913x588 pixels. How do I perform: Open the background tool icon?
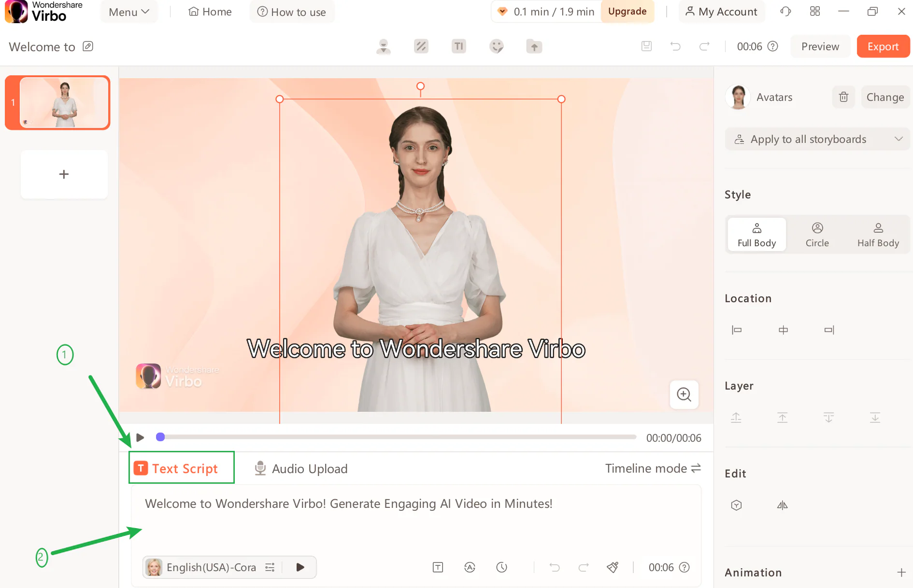[421, 46]
